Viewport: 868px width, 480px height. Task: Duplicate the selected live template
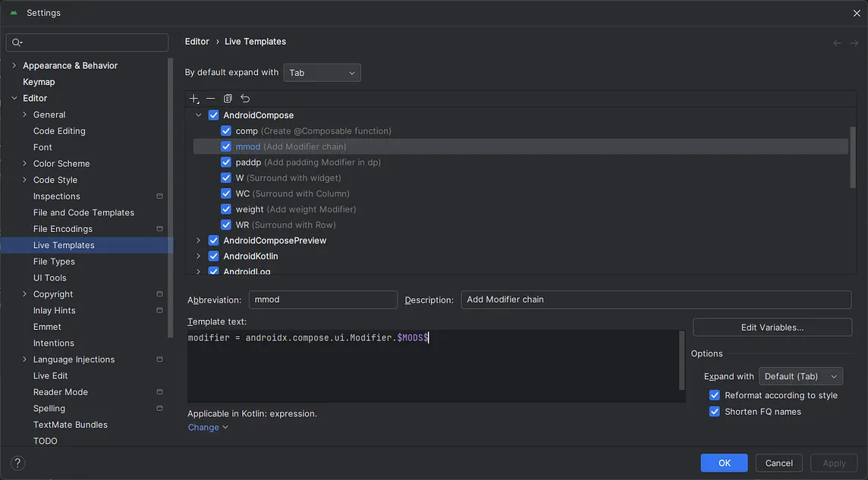[228, 98]
